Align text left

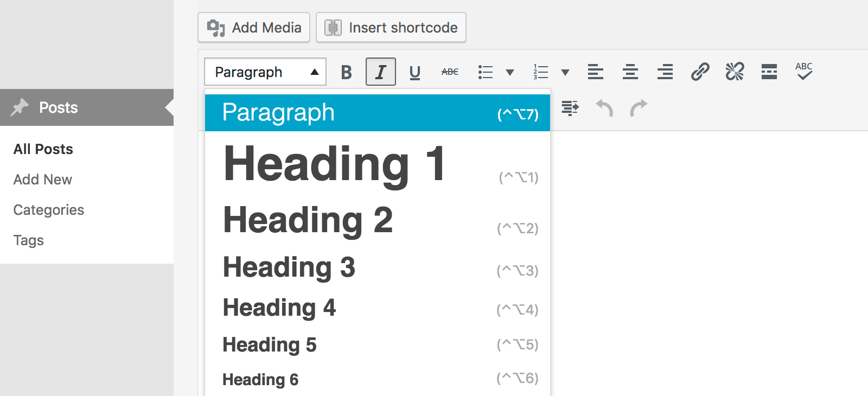(x=596, y=72)
